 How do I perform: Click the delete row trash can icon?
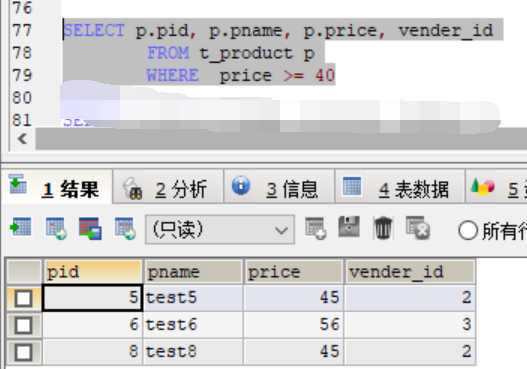click(383, 228)
